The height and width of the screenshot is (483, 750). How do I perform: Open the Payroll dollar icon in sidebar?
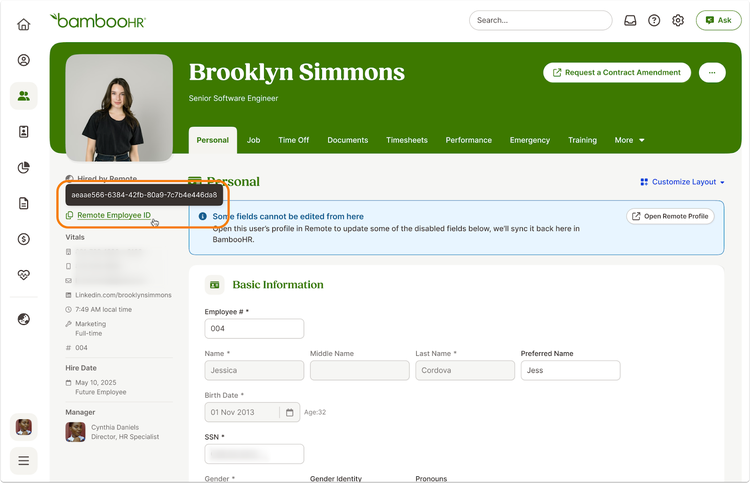click(23, 239)
